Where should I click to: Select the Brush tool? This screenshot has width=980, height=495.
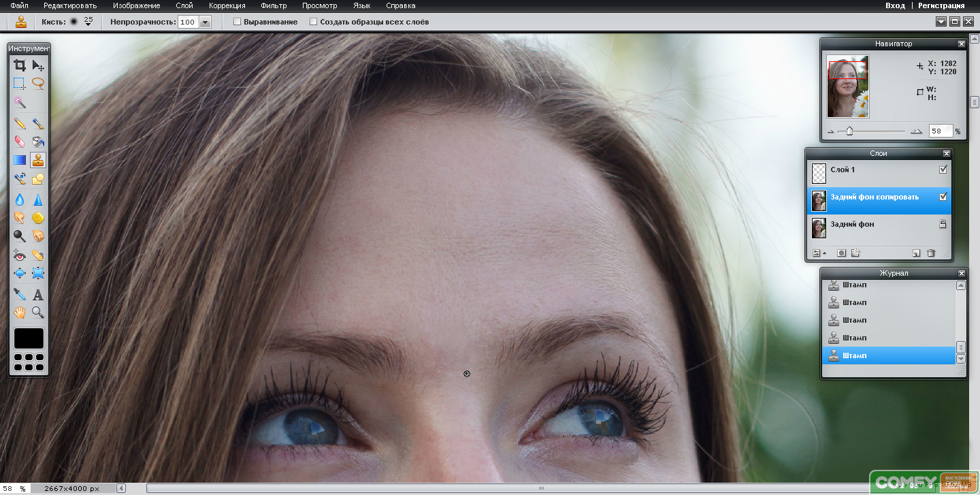[x=38, y=124]
